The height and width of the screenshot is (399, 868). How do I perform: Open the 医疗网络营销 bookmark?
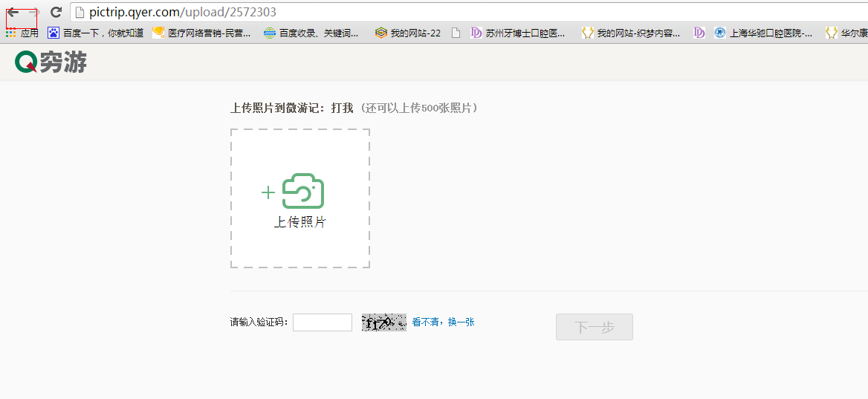click(x=201, y=33)
